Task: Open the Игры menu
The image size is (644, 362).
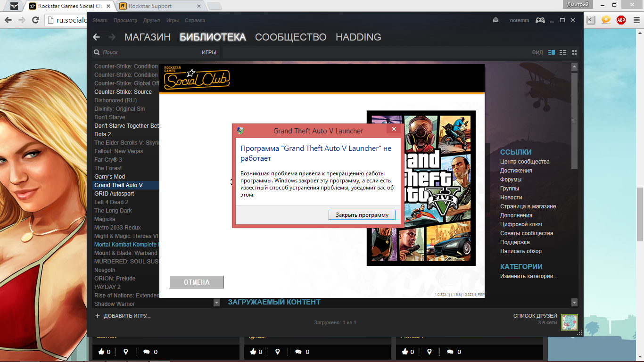Action: [x=173, y=20]
